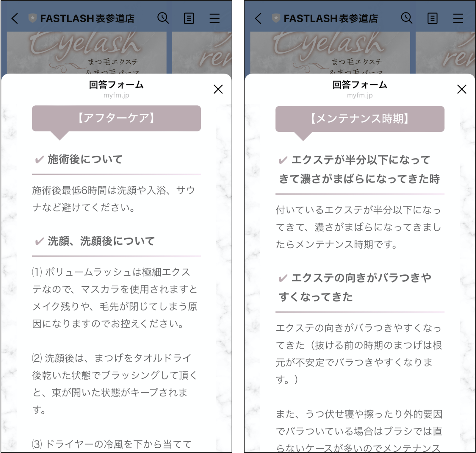Image resolution: width=476 pixels, height=453 pixels.
Task: Tap the search icon on the right screen
Action: (x=407, y=18)
